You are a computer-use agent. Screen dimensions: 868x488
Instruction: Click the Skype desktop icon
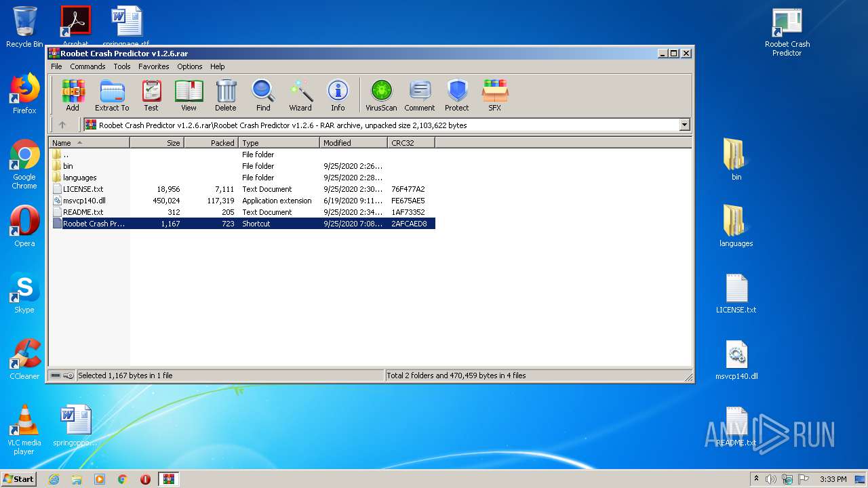pos(24,293)
